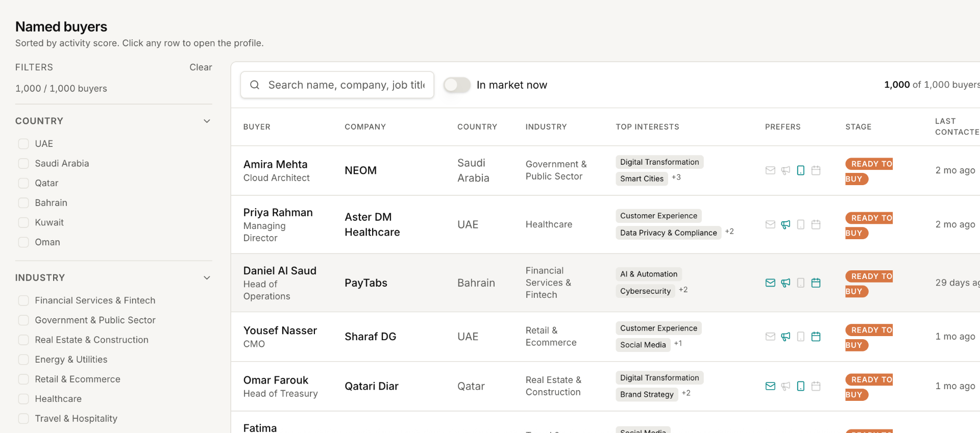Check Real Estate & Construction filter
The image size is (980, 433).
tap(23, 340)
